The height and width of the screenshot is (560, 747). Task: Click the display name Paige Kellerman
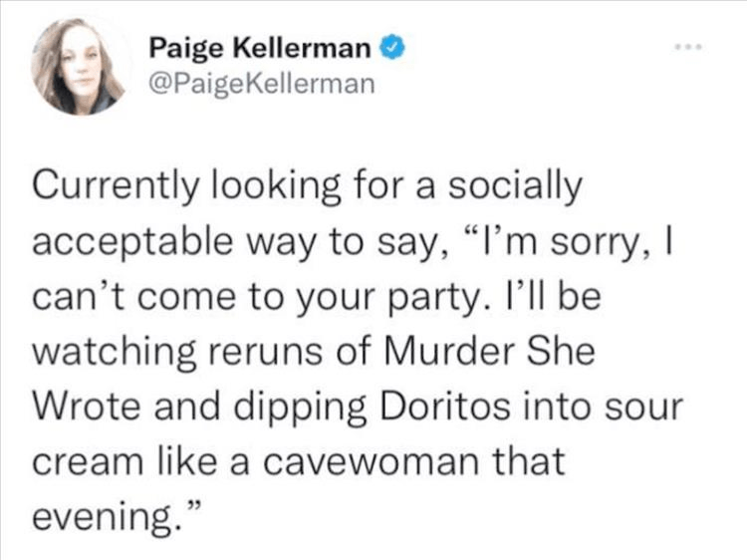(x=263, y=49)
